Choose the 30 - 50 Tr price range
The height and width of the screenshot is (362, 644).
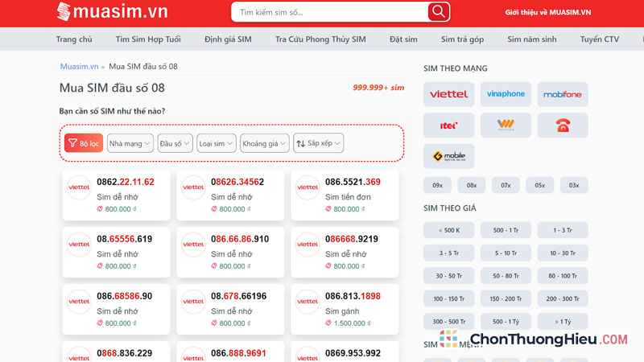449,276
